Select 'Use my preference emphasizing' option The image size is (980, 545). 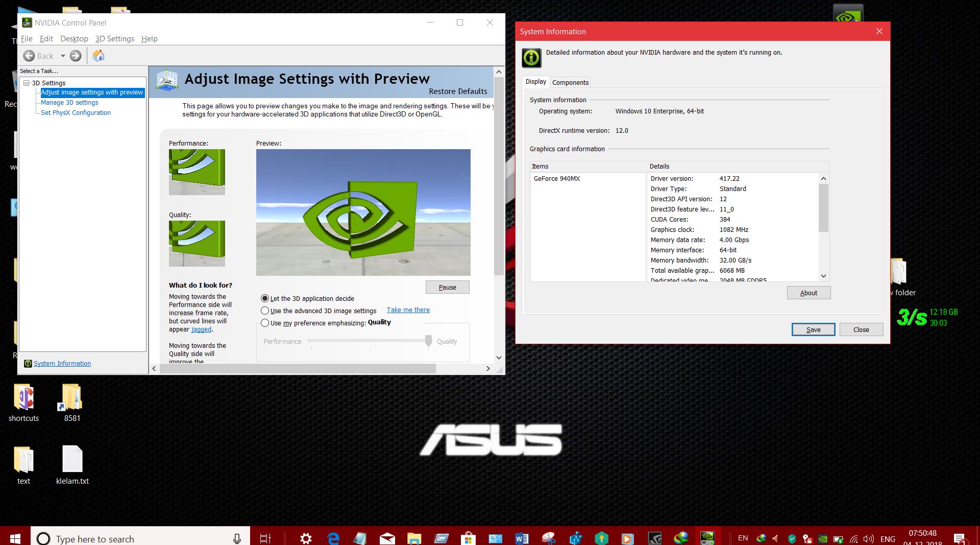click(x=265, y=323)
